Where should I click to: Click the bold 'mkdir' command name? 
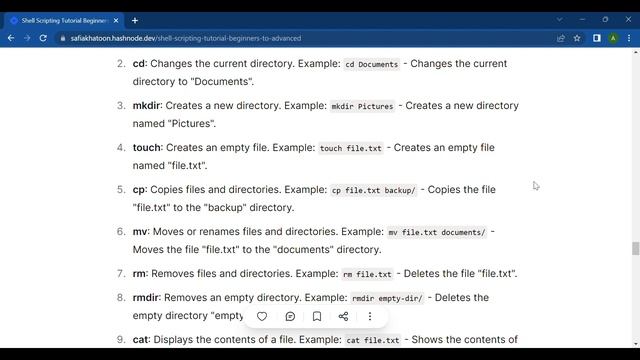[x=146, y=106]
